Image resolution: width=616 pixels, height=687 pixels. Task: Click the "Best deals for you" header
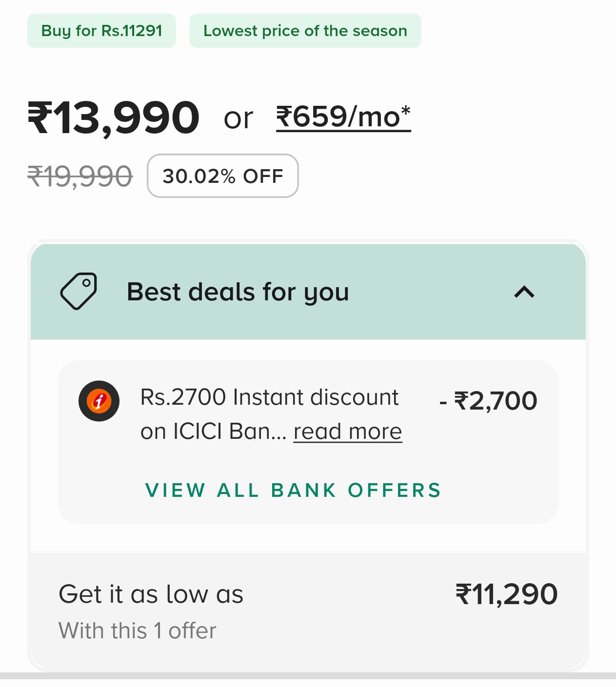click(238, 292)
